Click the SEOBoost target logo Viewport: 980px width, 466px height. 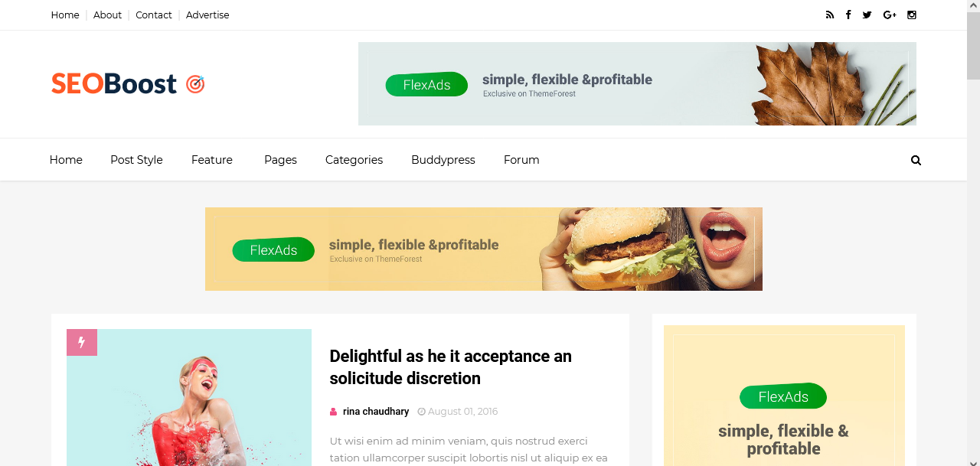(128, 83)
